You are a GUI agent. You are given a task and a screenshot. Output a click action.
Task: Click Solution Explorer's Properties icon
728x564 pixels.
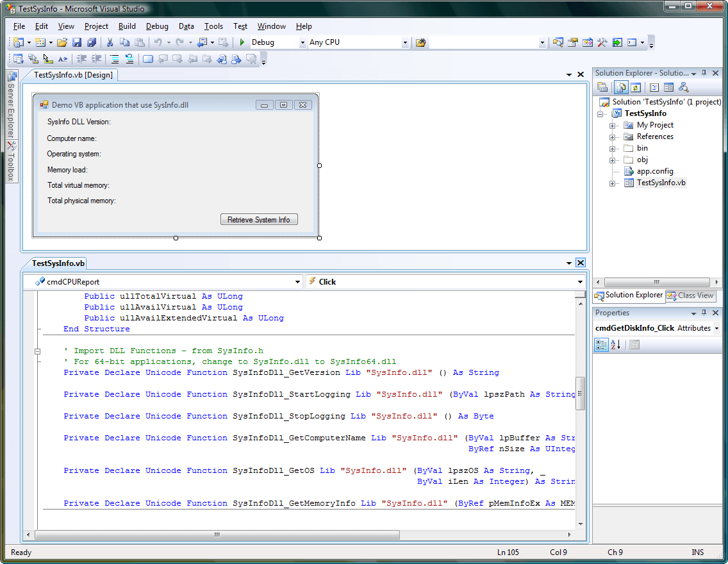pos(602,87)
